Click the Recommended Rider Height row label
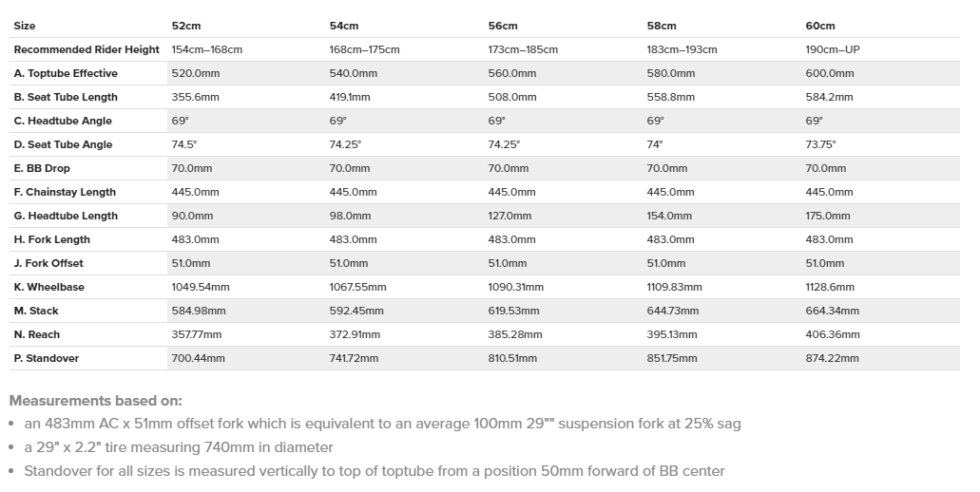 86,49
